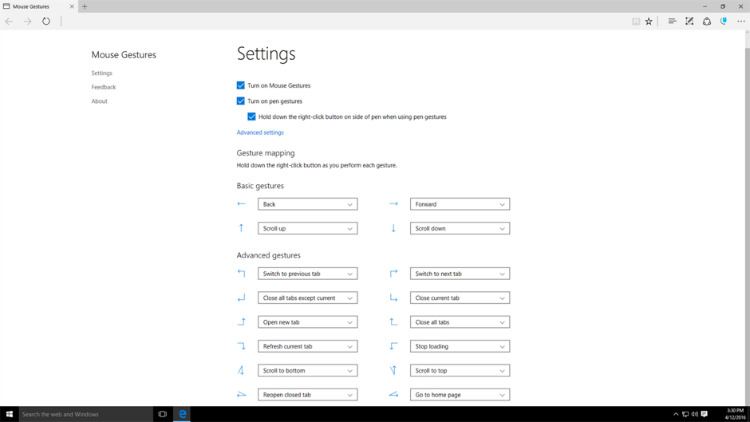
Task: Click the Gesture mapping heading
Action: tap(265, 153)
